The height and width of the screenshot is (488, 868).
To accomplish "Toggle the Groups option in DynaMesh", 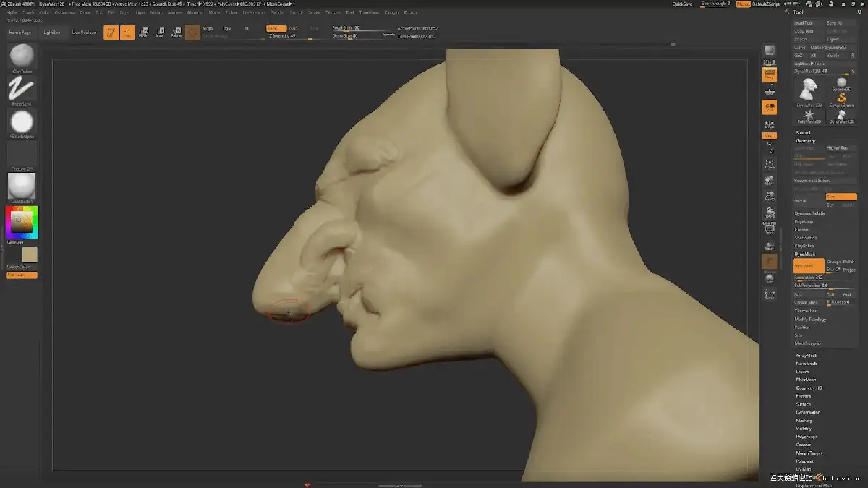I will pyautogui.click(x=833, y=262).
